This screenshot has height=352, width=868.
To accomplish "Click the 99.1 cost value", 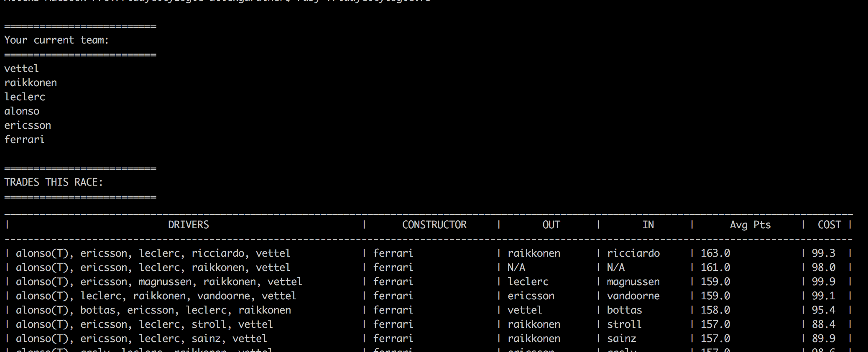I will 824,296.
